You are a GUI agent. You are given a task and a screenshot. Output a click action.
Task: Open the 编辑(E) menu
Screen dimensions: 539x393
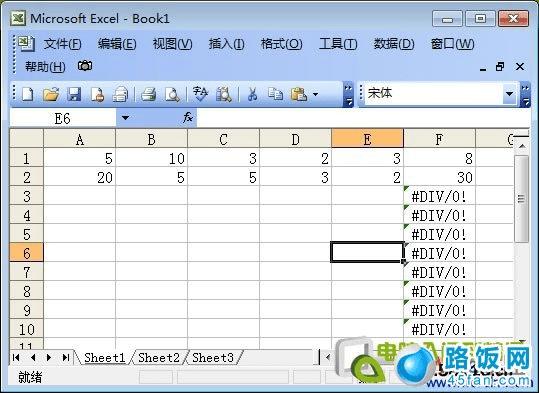pyautogui.click(x=117, y=44)
